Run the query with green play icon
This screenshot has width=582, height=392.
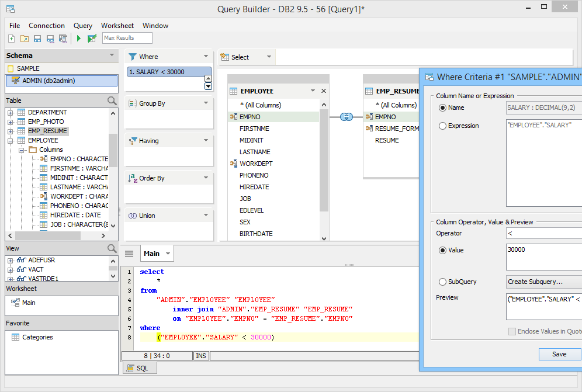tap(79, 38)
